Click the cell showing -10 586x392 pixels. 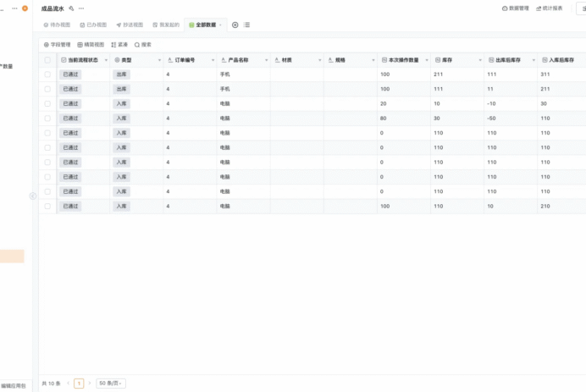(x=511, y=103)
